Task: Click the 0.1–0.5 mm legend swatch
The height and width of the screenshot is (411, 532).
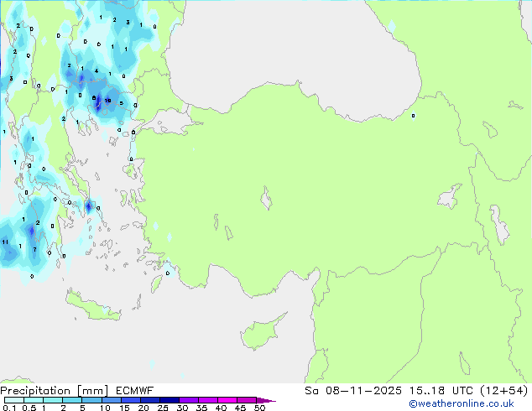Action: click(x=14, y=400)
